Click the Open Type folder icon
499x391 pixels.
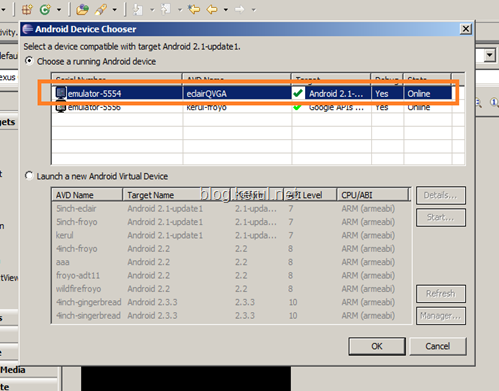(82, 9)
